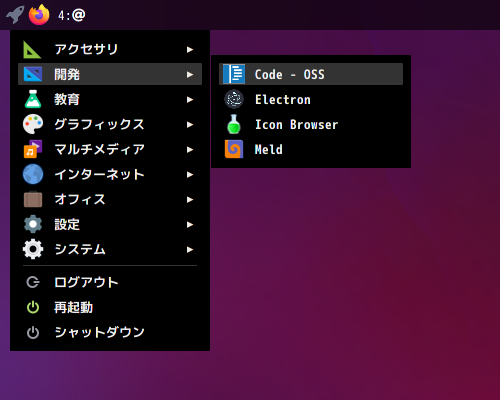Click the green 再起動 power icon
Image resolution: width=500 pixels, height=400 pixels.
33,307
